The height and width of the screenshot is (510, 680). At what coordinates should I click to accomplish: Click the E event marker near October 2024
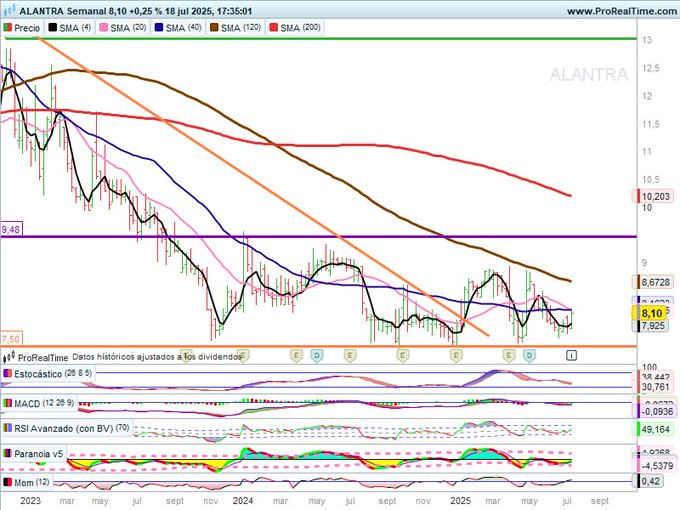point(403,356)
